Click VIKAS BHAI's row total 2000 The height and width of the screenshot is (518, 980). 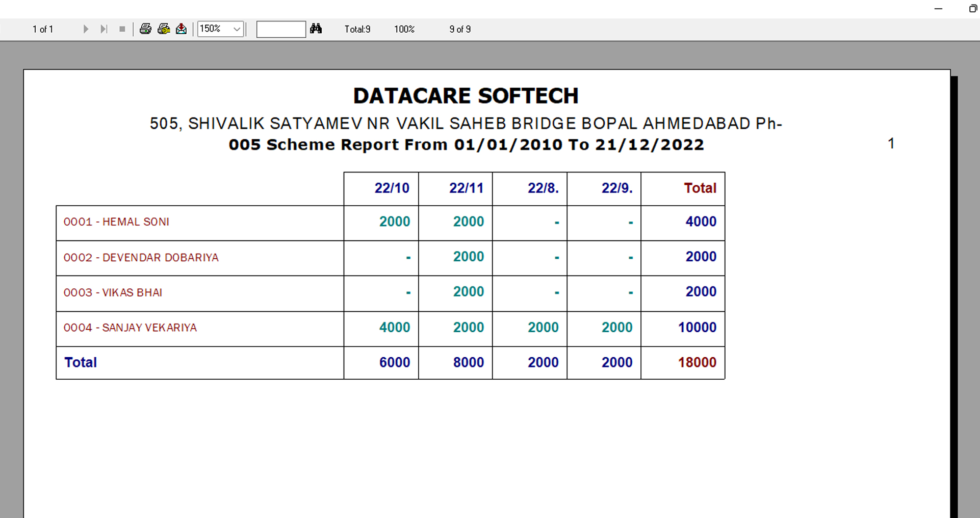701,292
